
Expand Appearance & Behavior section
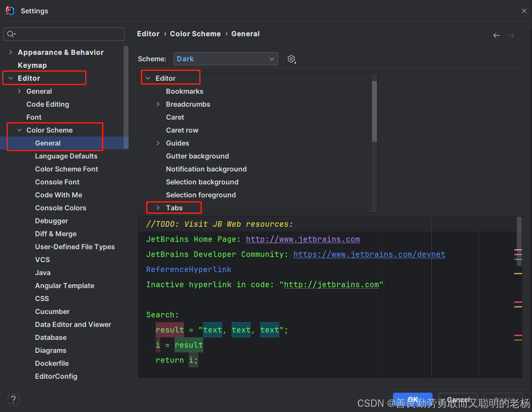10,52
